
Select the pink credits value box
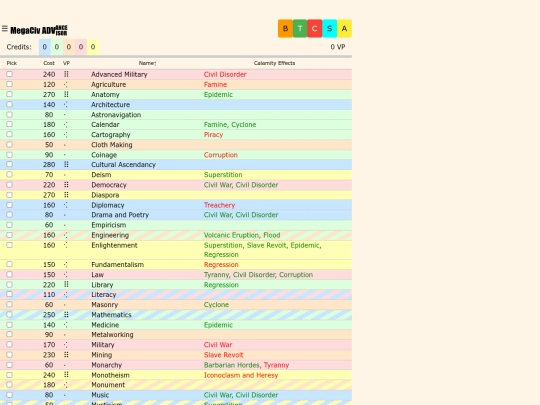point(81,47)
